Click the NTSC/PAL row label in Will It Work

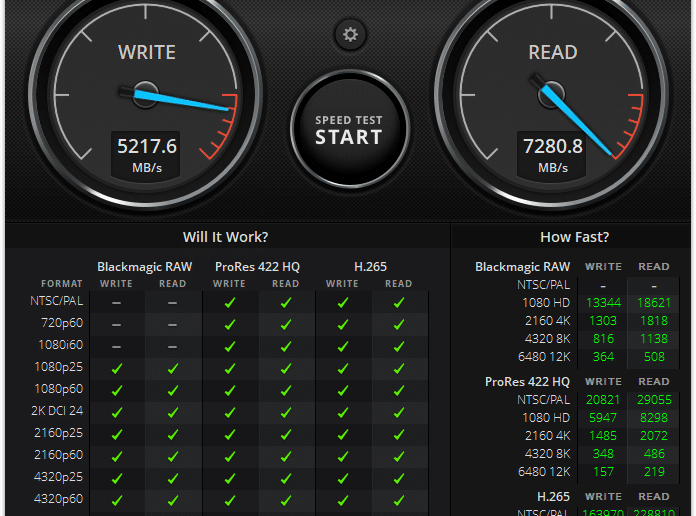(x=56, y=301)
